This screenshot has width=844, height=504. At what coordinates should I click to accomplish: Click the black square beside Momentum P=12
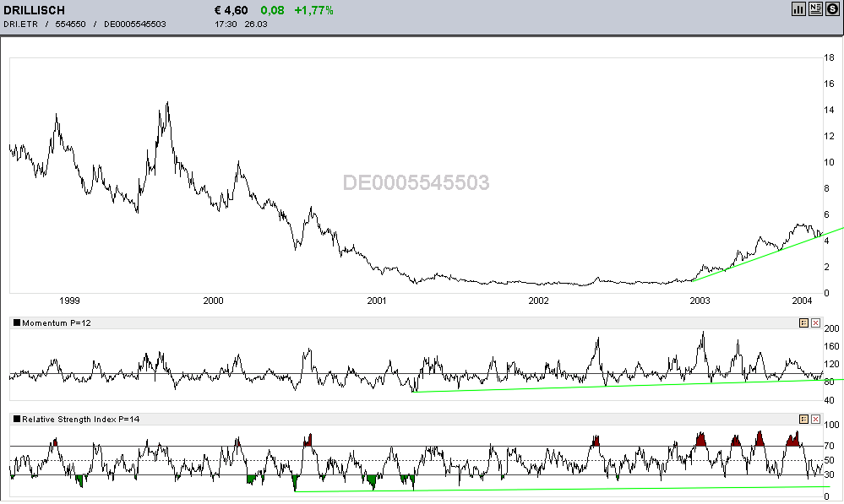[17, 322]
